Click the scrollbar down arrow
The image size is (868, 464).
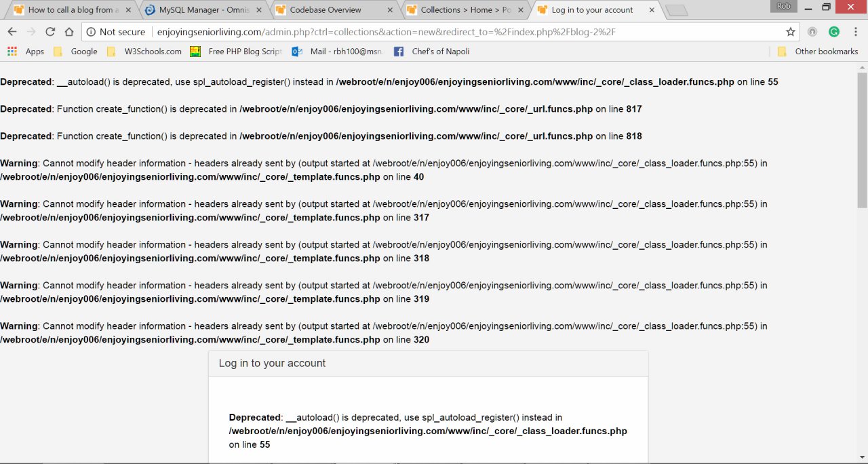click(863, 458)
